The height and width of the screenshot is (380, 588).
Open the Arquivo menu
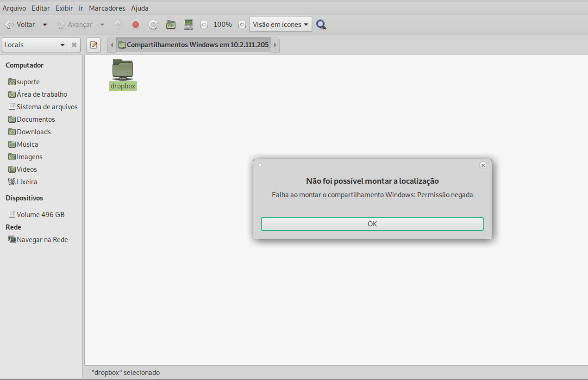tap(14, 8)
